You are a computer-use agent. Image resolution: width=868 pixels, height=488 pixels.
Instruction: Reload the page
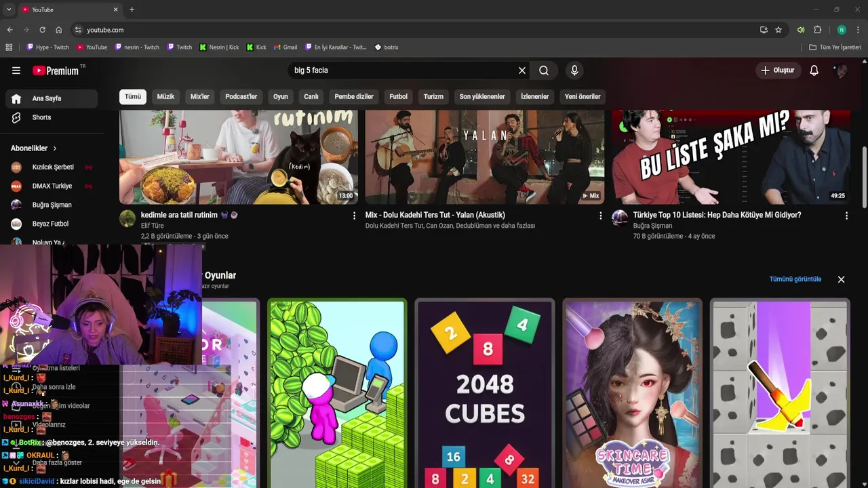point(42,30)
